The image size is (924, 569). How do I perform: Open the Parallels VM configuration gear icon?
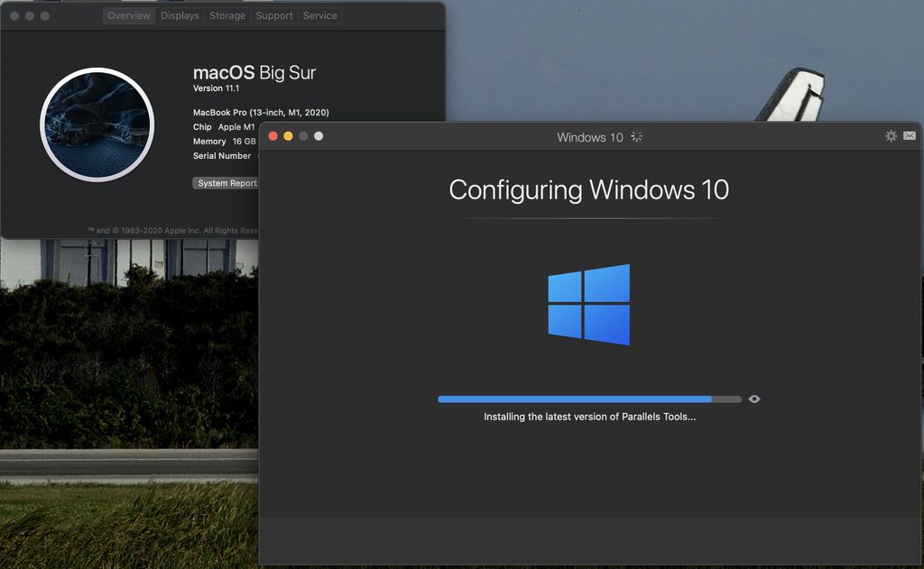pos(891,136)
